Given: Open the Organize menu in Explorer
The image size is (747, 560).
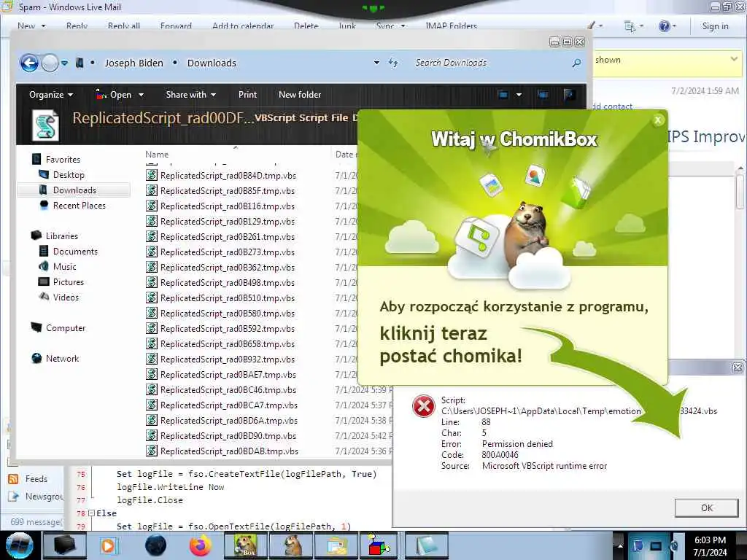Looking at the screenshot, I should [x=51, y=95].
